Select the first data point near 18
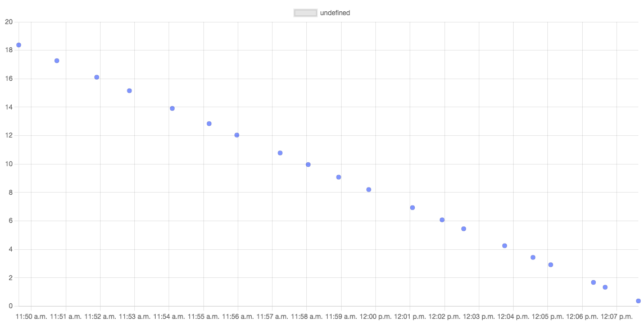This screenshot has width=644, height=329. pos(19,45)
